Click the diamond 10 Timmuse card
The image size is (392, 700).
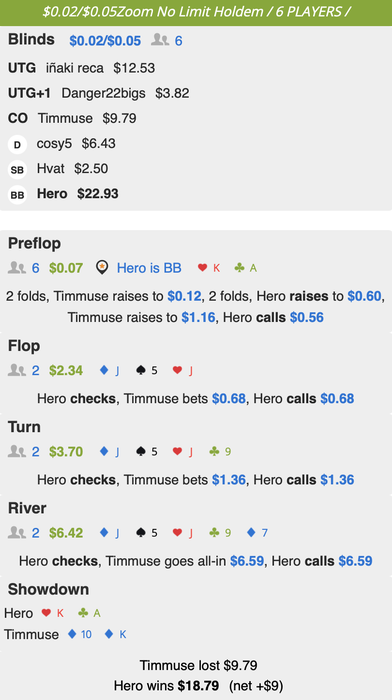click(x=79, y=634)
